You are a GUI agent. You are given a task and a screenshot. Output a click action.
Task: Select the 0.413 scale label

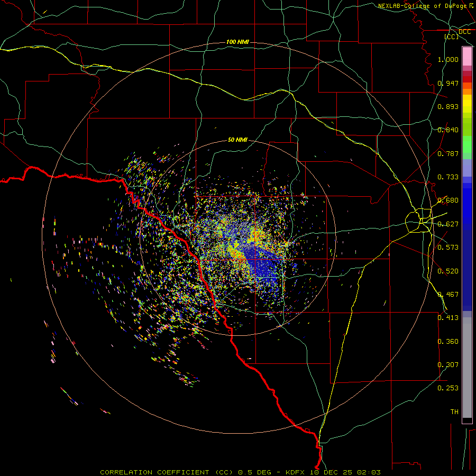[448, 318]
